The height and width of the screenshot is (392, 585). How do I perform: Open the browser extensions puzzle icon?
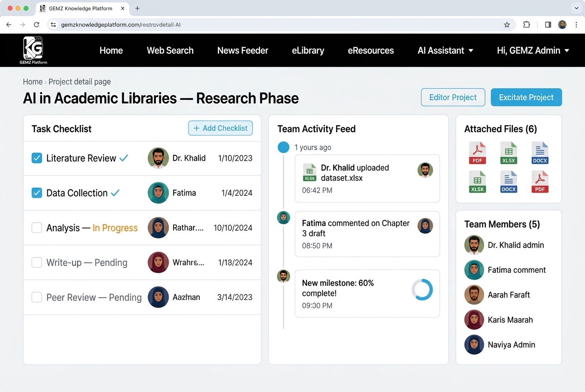pyautogui.click(x=527, y=24)
